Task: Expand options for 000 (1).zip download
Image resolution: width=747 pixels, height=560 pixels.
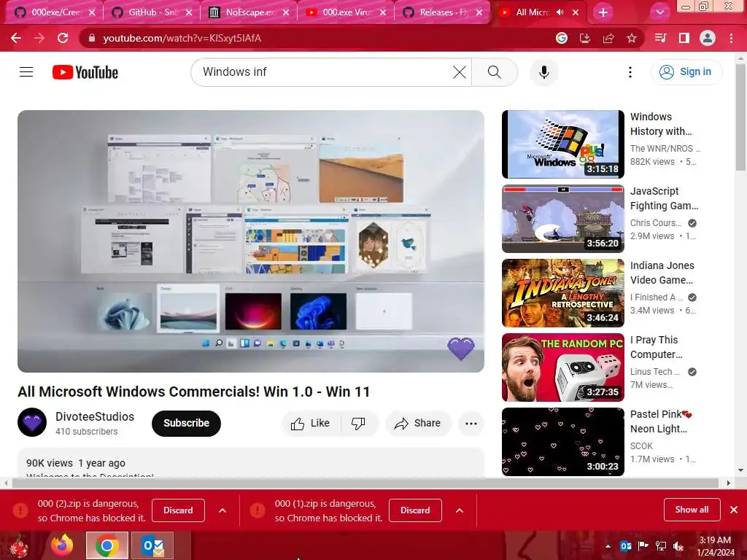Action: [x=460, y=510]
